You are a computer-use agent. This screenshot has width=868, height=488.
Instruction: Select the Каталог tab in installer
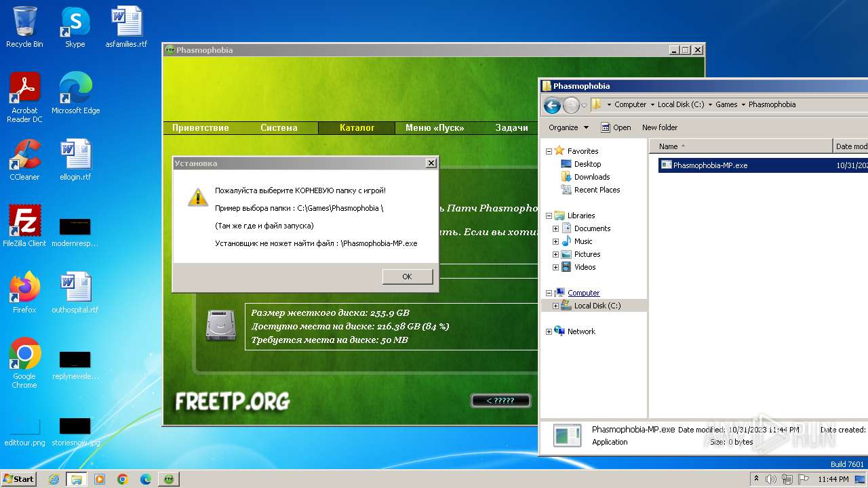point(357,127)
